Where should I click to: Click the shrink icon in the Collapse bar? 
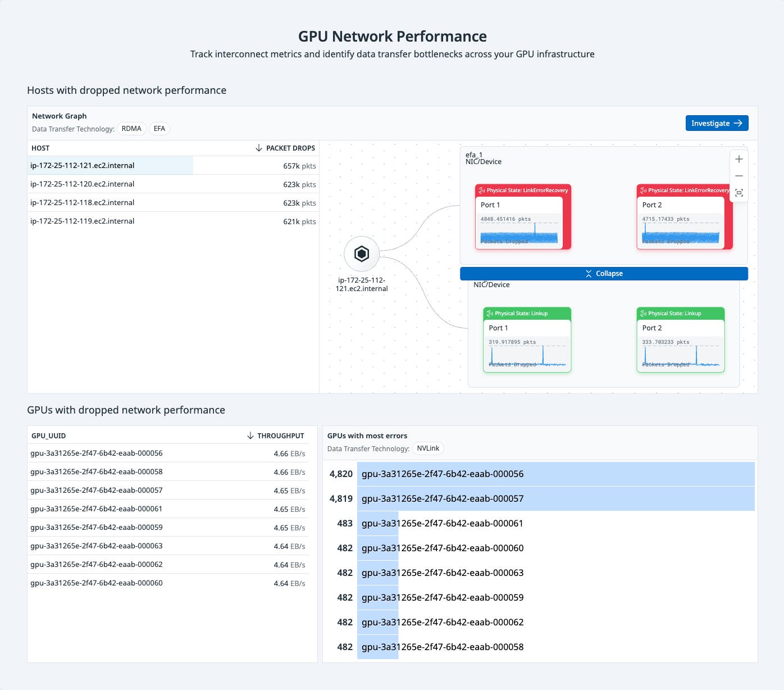[x=589, y=274]
